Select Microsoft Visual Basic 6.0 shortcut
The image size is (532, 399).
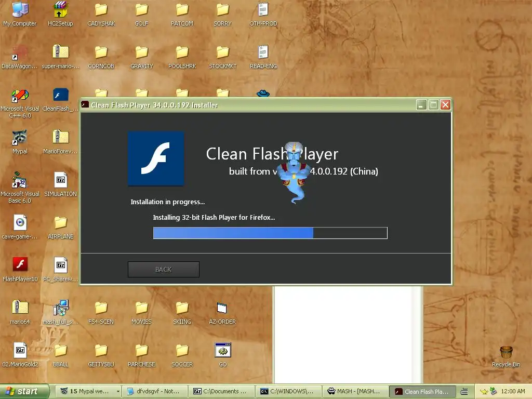click(x=20, y=188)
